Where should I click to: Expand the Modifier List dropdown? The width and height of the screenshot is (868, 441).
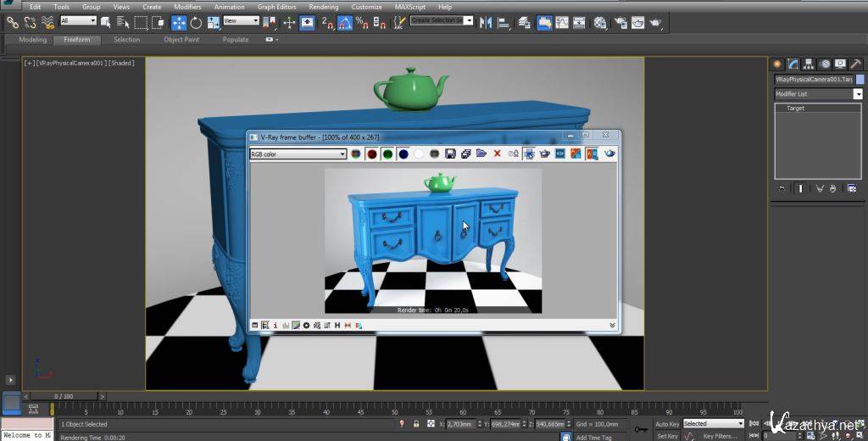click(x=858, y=94)
